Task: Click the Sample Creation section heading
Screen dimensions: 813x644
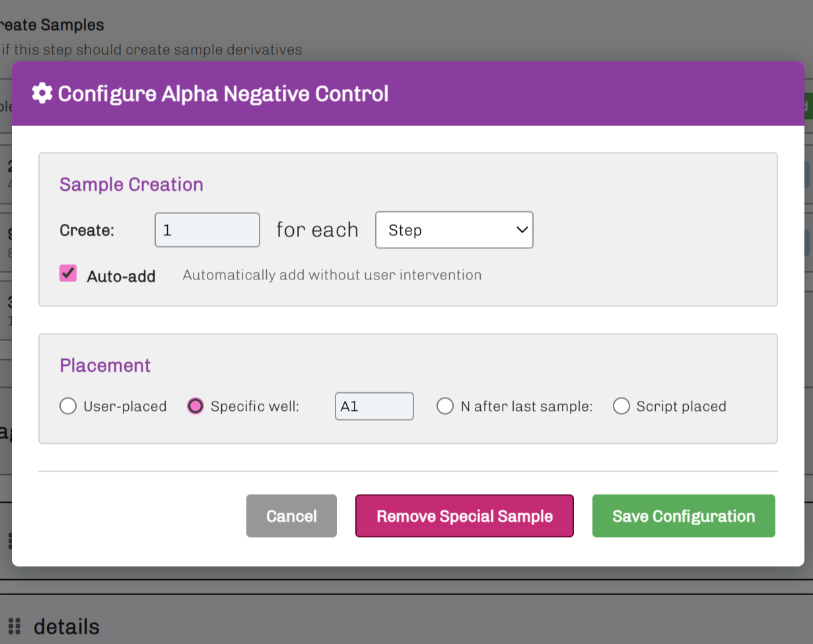Action: tap(131, 184)
